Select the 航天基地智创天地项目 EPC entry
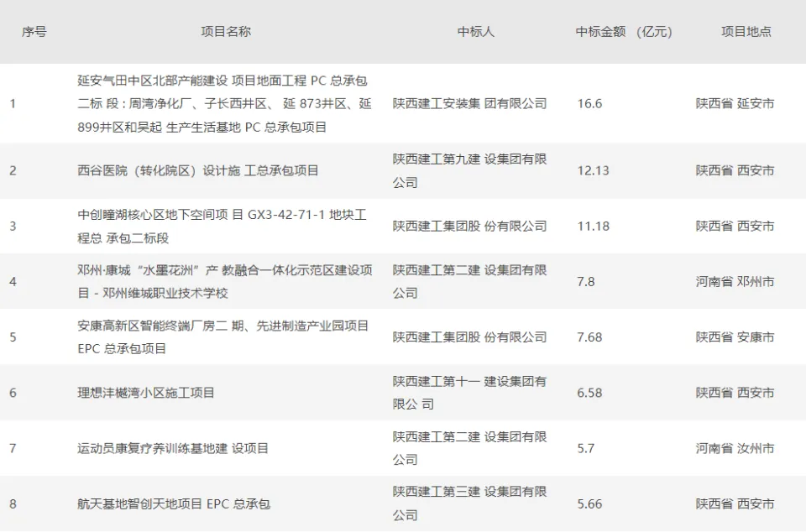Viewport: 806px width, 532px height. click(174, 504)
